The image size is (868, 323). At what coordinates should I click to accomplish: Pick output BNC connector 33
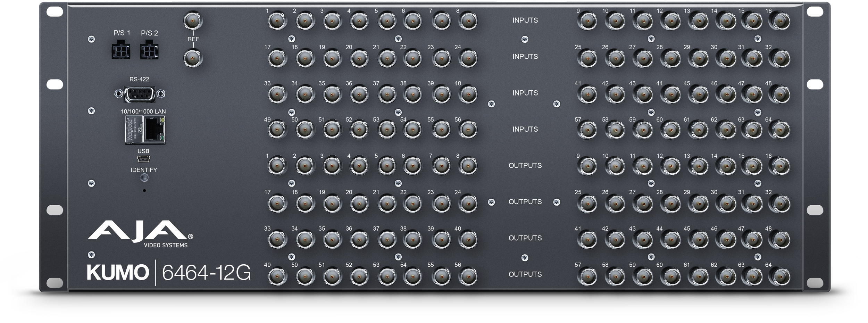[277, 239]
